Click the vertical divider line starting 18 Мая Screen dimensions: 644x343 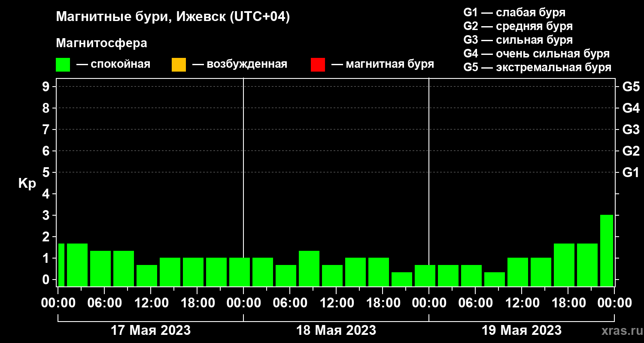tap(243, 182)
